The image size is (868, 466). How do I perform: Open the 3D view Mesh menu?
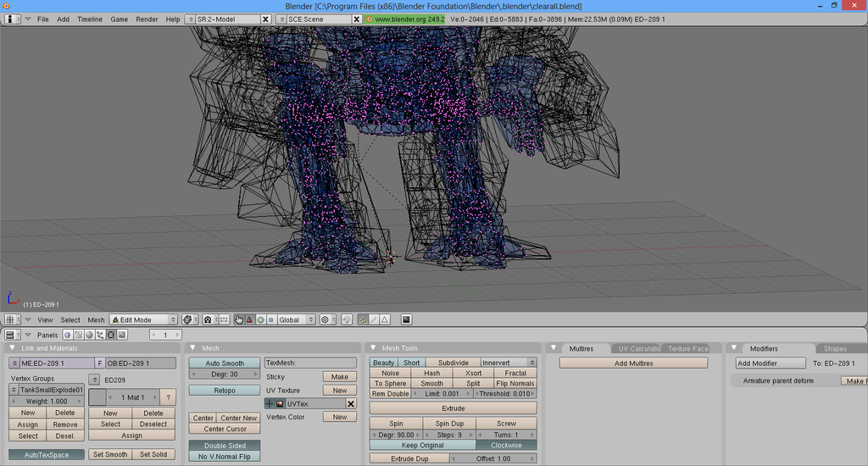96,320
